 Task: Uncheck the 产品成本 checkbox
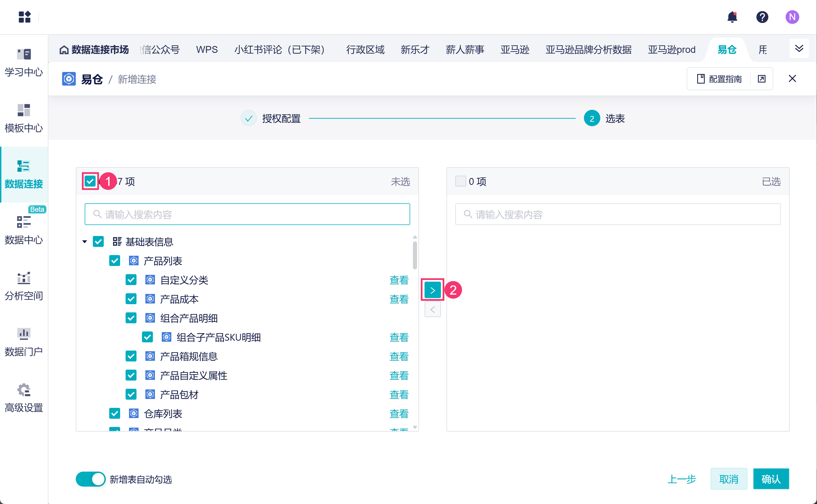(131, 299)
